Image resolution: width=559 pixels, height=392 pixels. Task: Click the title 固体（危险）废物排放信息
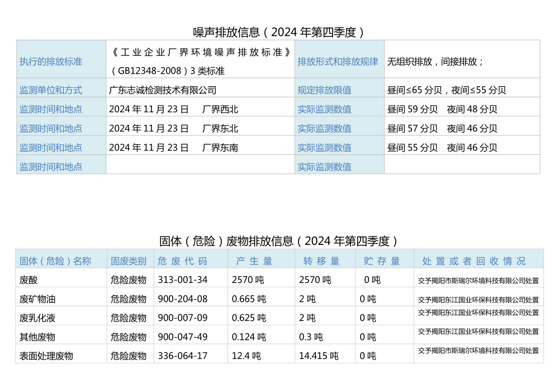click(x=278, y=241)
